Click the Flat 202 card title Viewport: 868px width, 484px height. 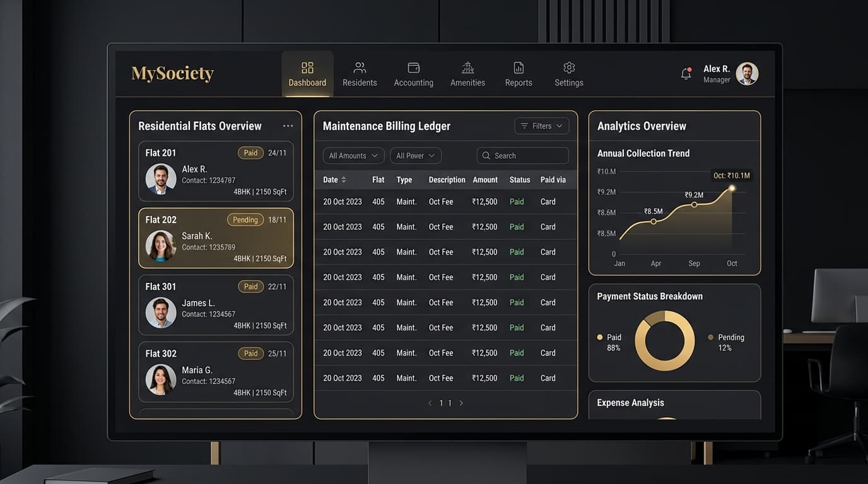coord(161,220)
